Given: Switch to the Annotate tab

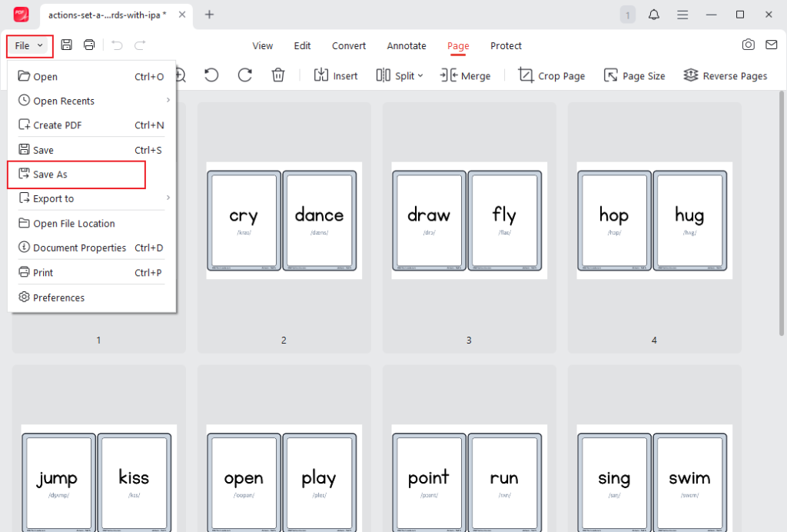Looking at the screenshot, I should pos(407,45).
